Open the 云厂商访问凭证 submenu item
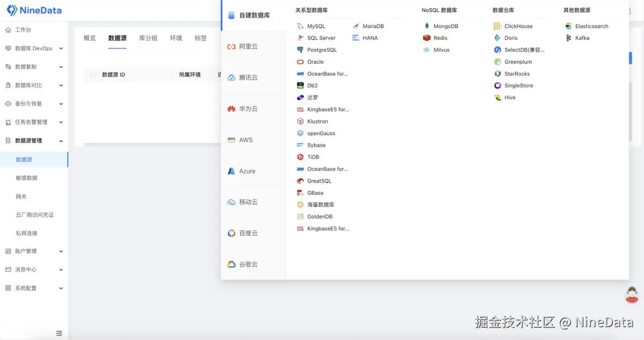 coord(34,215)
